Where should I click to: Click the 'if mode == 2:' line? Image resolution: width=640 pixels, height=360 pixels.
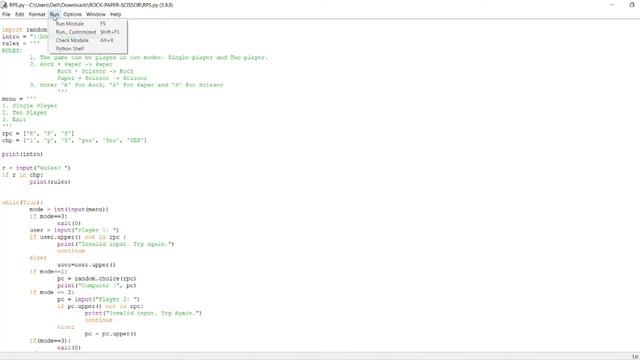click(52, 293)
